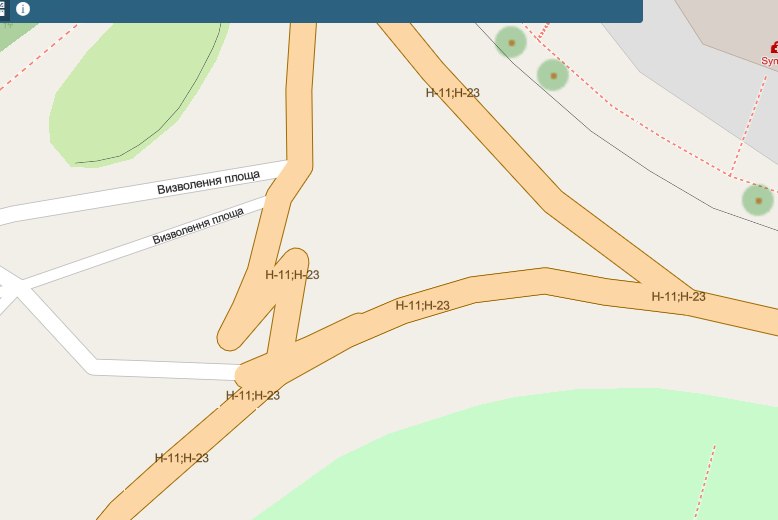Click the Н-11;Н-23 label at the junction with the white road
The width and height of the screenshot is (778, 520).
[253, 395]
